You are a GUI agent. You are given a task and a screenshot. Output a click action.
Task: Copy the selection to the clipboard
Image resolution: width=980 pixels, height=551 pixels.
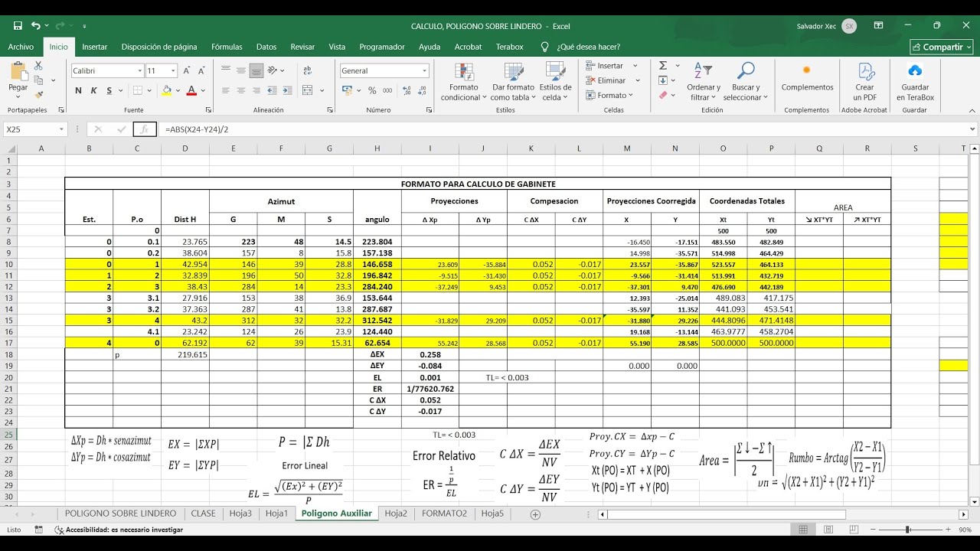[x=38, y=80]
